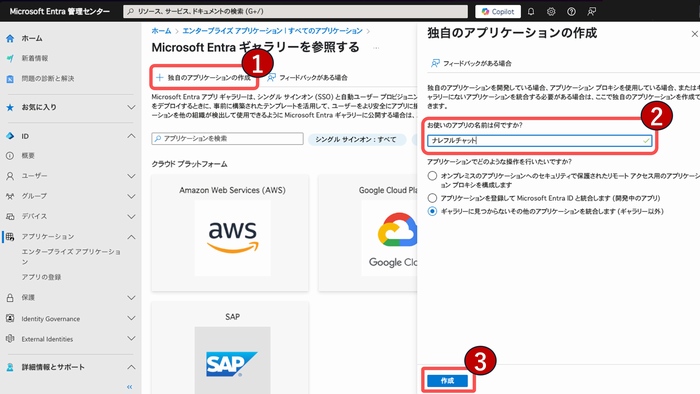This screenshot has height=394, width=700.
Task: Open 問題の診断と解決 in the sidebar
Action: click(48, 79)
